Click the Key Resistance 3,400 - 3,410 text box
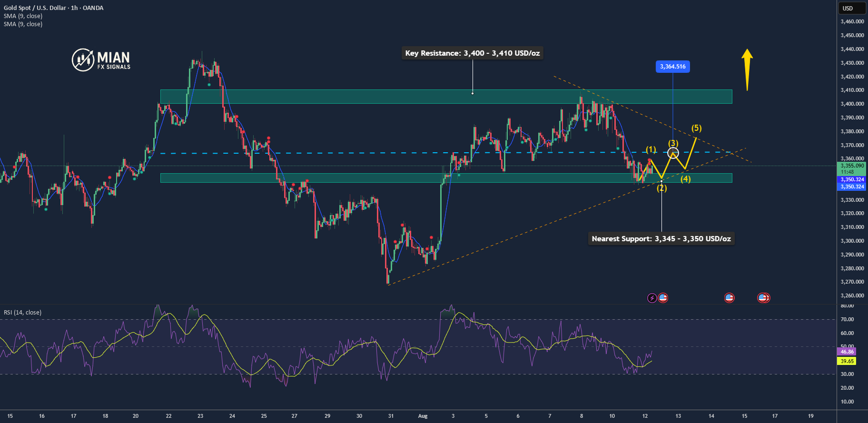Screen dimensions: 868x423 point(473,53)
